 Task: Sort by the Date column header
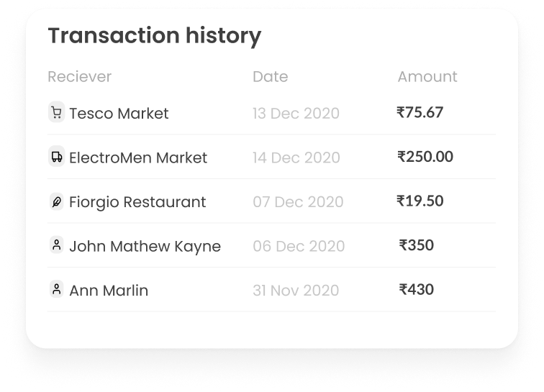point(270,77)
